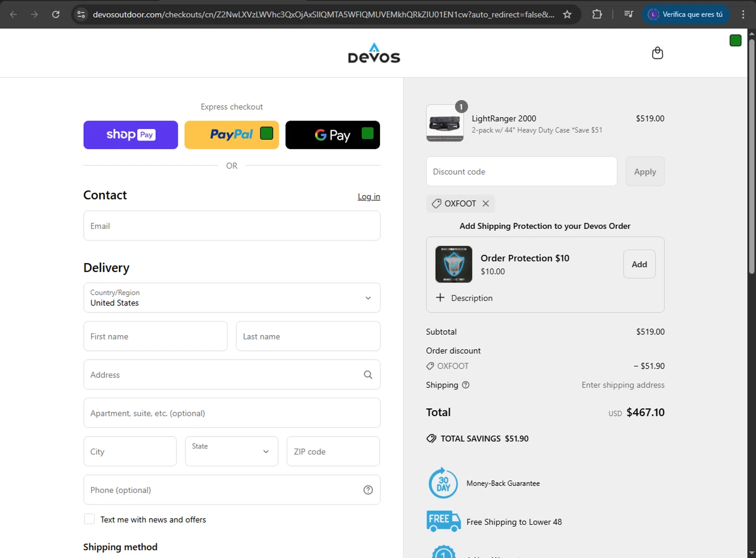
Task: Click the Shipping method heading
Action: click(120, 547)
